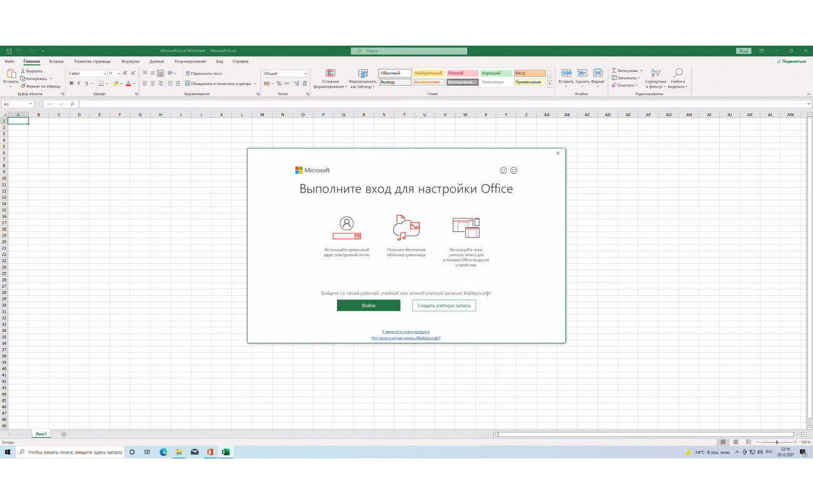Open the number format Общий dropdown
The image size is (813, 504).
point(305,74)
